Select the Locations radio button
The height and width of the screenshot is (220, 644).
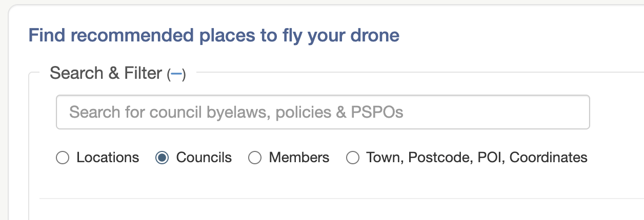point(63,158)
